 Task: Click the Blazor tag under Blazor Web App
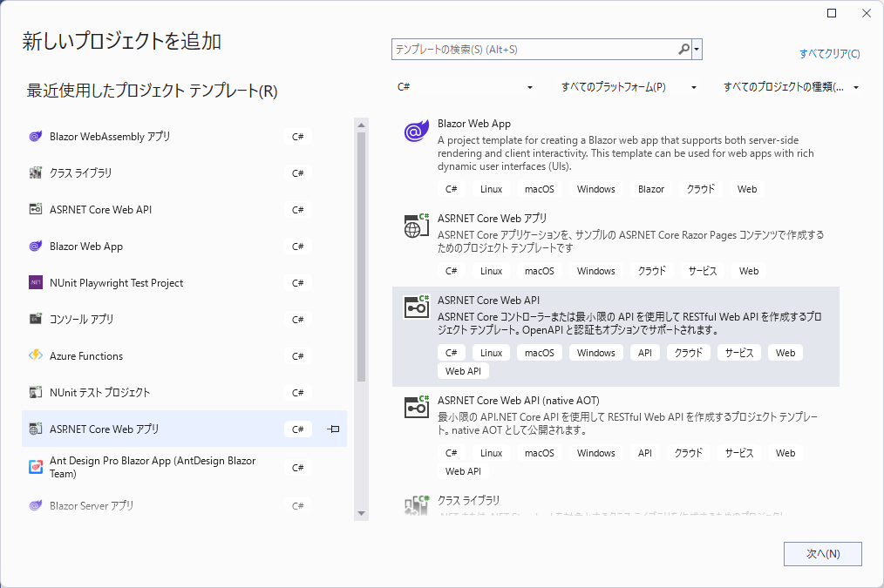651,189
